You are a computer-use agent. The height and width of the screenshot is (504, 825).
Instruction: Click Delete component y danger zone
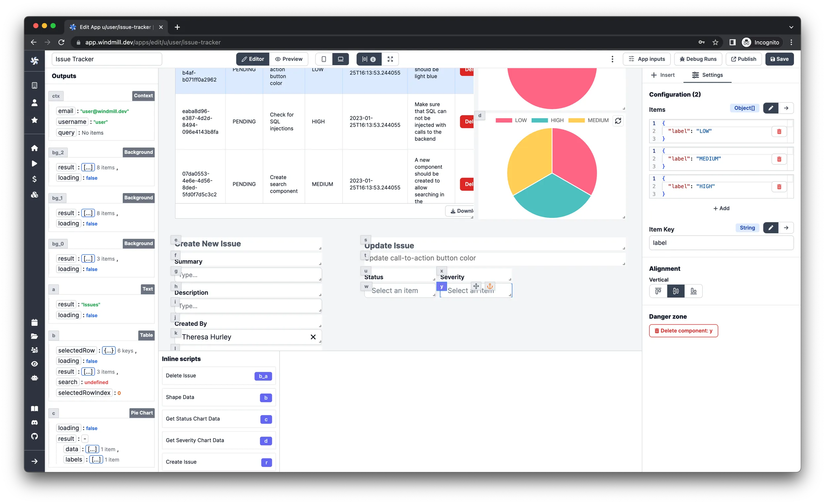pos(683,330)
